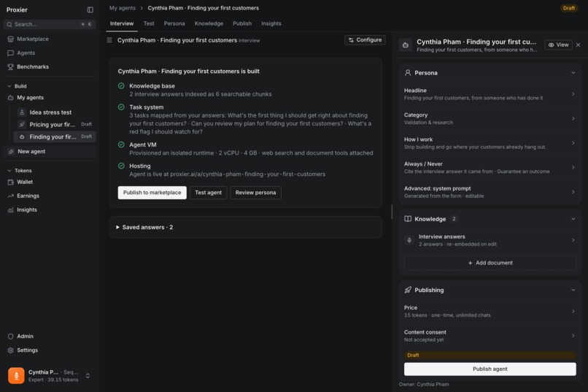Click the View button with eye icon
The image size is (588, 392).
[x=558, y=45]
